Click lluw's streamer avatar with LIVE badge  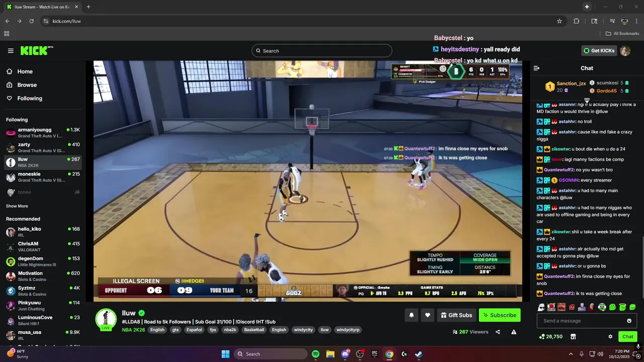[106, 320]
